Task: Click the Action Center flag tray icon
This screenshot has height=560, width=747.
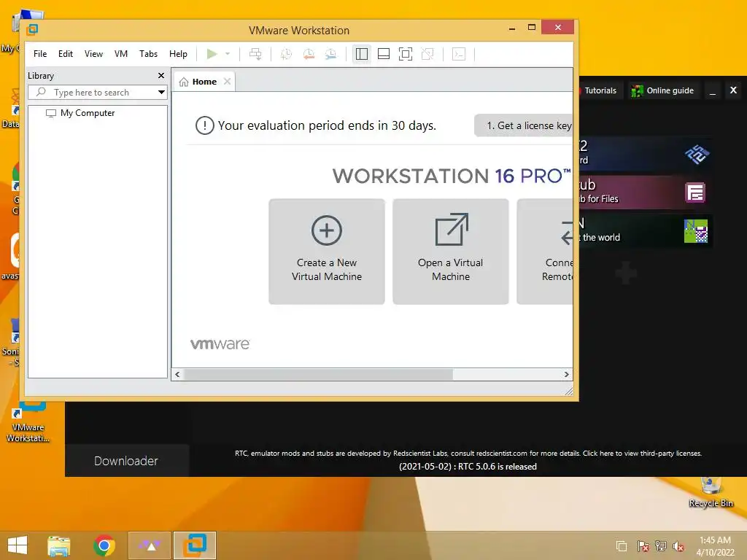Action: pyautogui.click(x=643, y=546)
